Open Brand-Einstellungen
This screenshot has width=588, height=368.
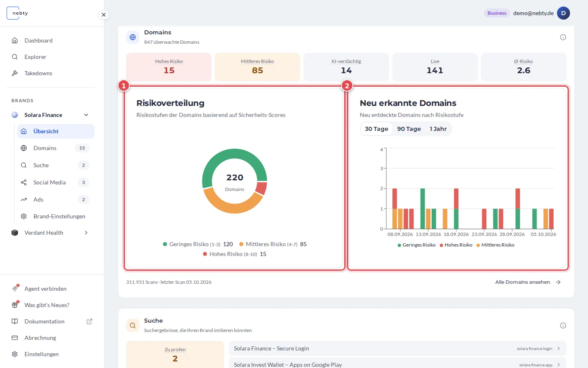[56, 216]
